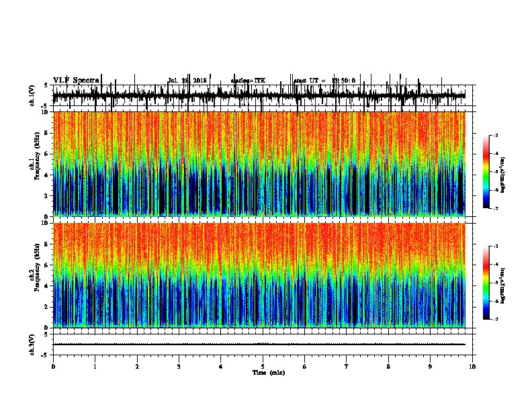Click the 'ch.1(V)' waveform axis label
The width and height of the screenshot is (532, 411).
click(32, 95)
